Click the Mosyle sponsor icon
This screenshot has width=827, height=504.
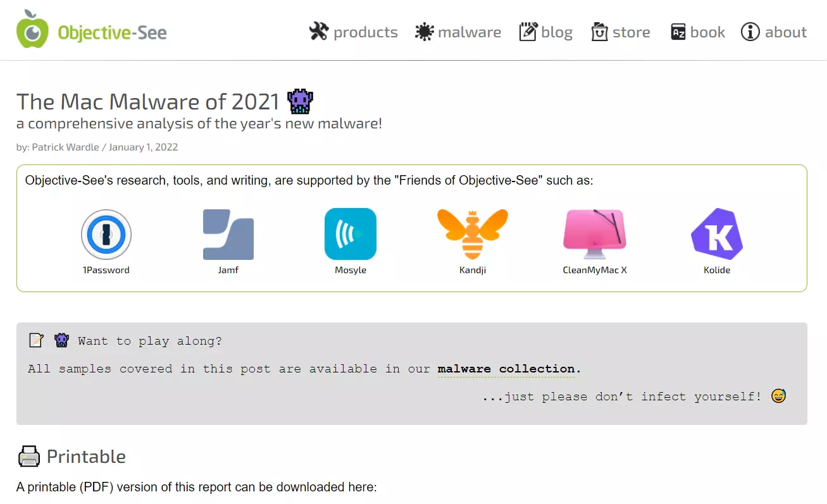click(x=351, y=235)
